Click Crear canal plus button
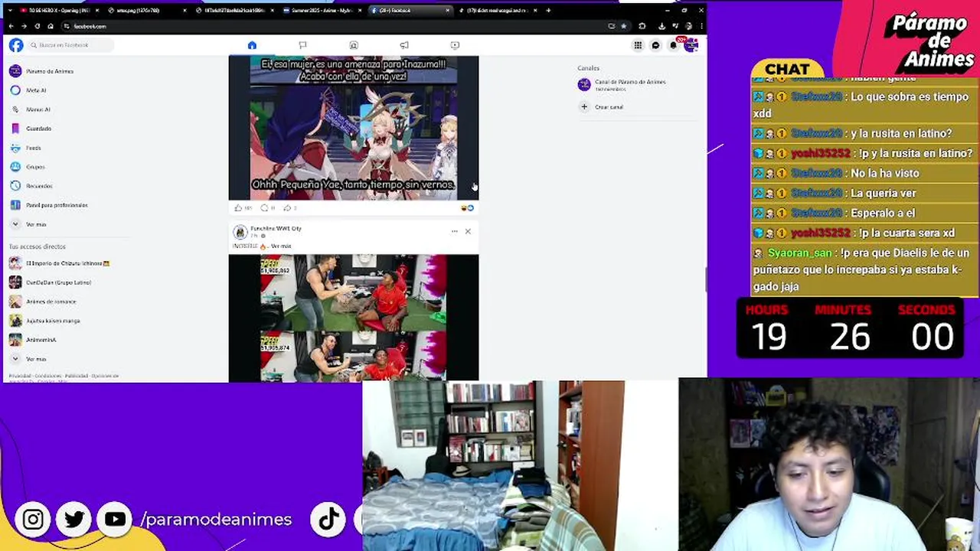The height and width of the screenshot is (551, 980). coord(584,107)
